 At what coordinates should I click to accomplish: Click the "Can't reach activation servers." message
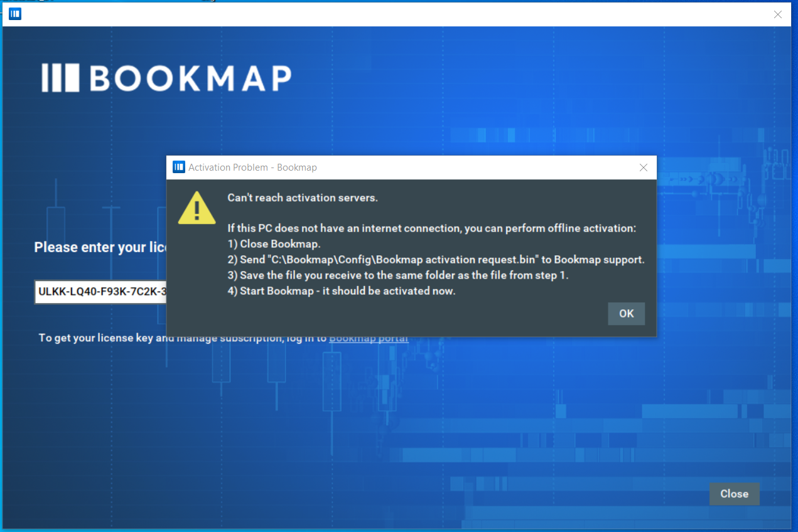click(302, 198)
